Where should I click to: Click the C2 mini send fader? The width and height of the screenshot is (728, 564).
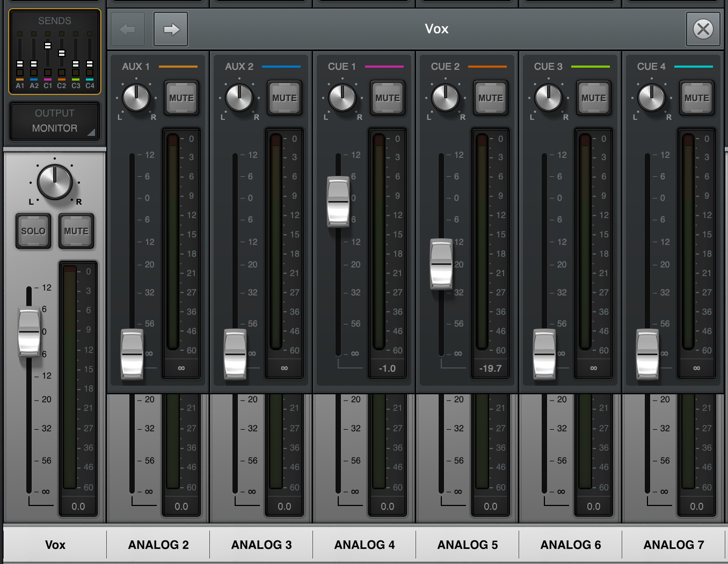pos(62,53)
